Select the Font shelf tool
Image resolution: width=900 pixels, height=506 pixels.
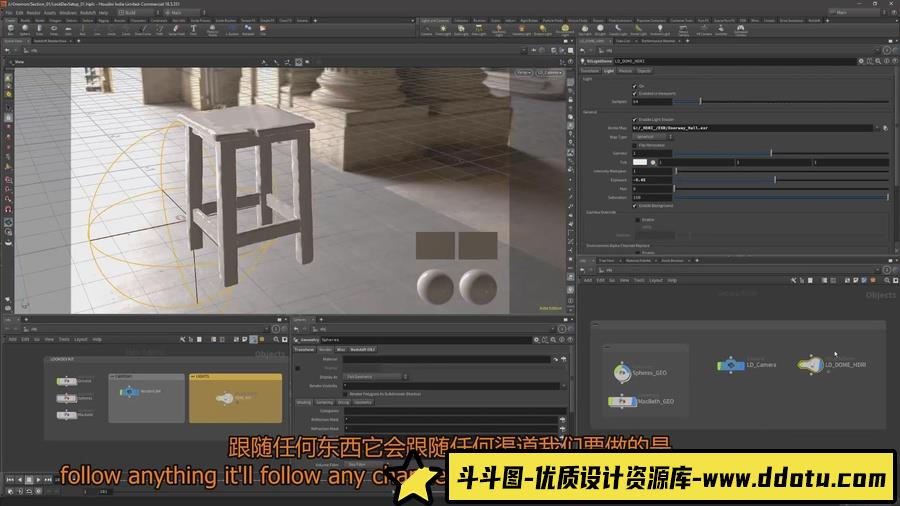193,28
